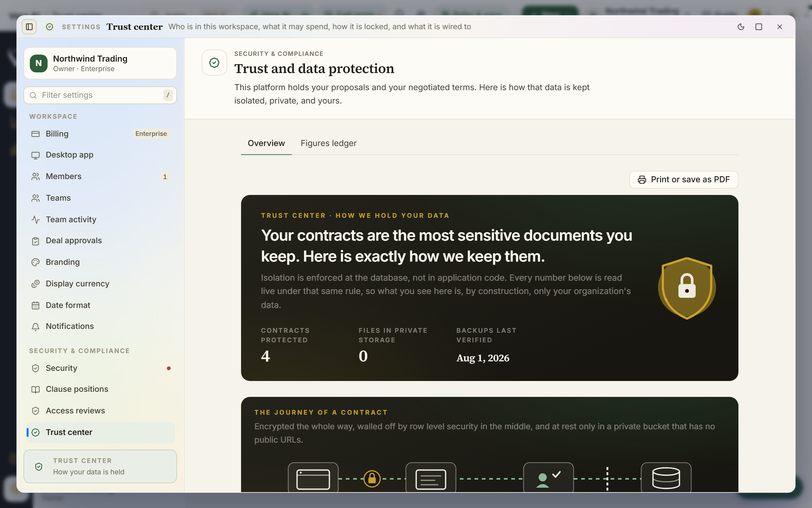Open Deal approvals settings
Viewport: 812px width, 508px height.
click(x=100, y=241)
